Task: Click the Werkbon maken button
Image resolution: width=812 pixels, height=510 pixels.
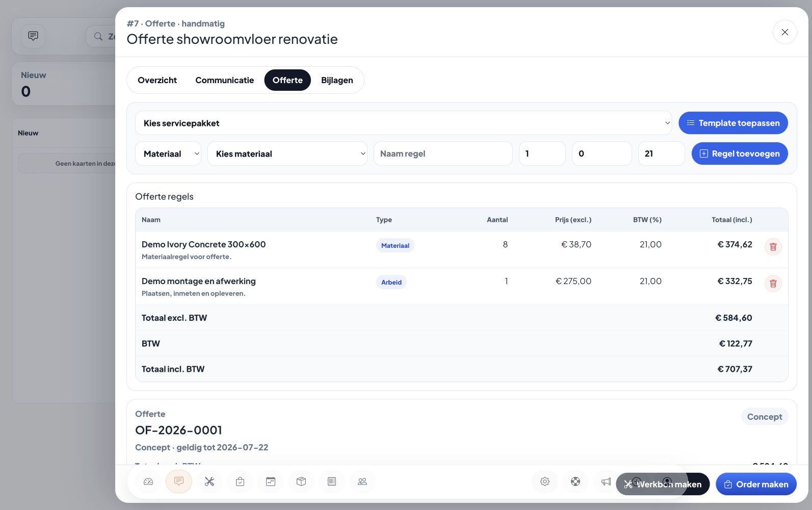Action: (663, 484)
